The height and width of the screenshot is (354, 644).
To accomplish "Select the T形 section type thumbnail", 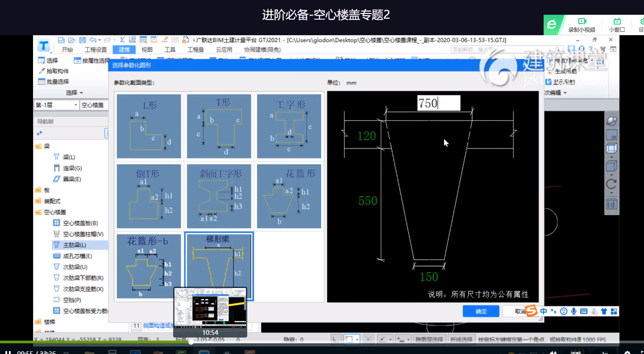I will 219,126.
